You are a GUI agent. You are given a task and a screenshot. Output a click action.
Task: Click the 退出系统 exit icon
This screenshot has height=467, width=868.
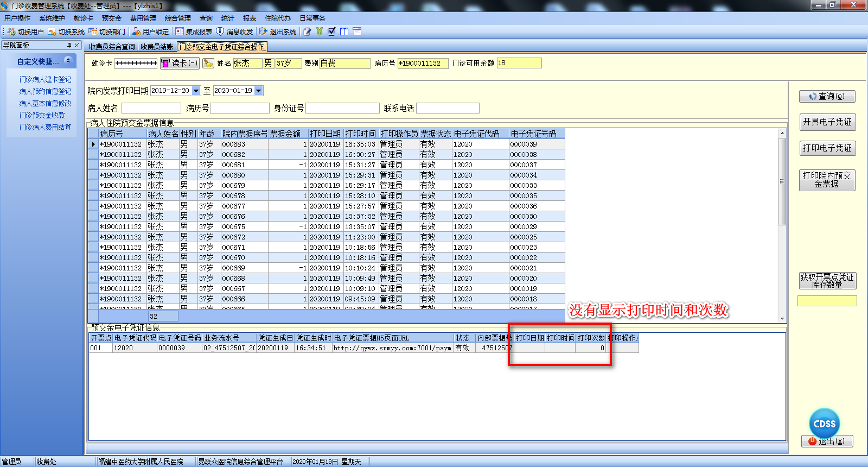[x=264, y=31]
